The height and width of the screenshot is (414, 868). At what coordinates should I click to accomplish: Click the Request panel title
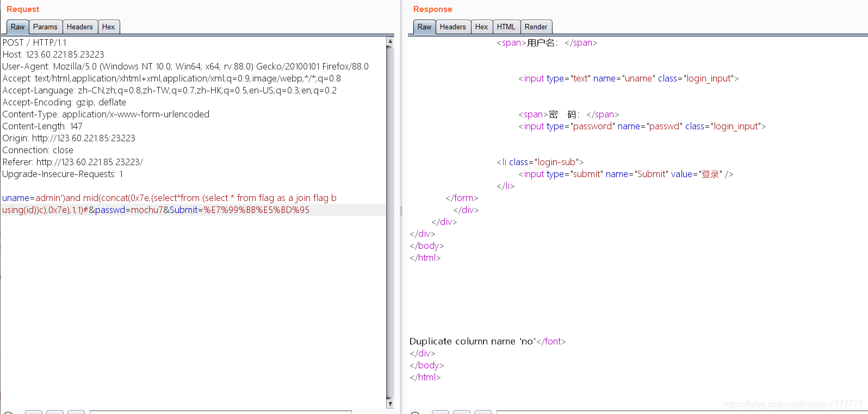23,9
